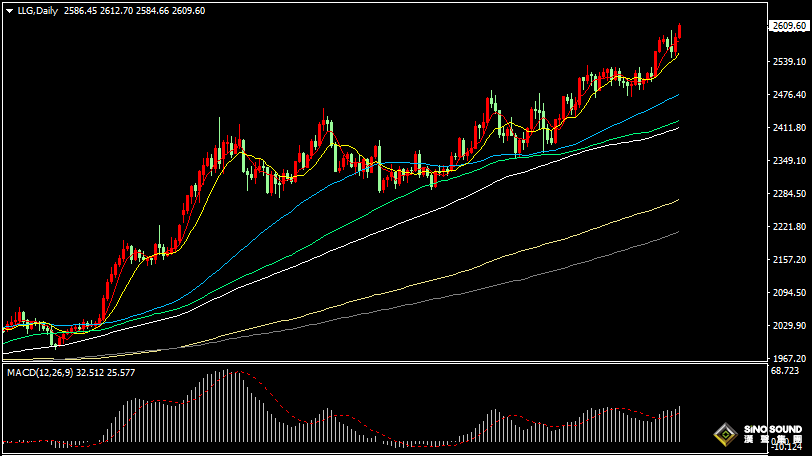Click the LLG,Daily symbol label
Screen dimensions: 812x456
(38, 11)
